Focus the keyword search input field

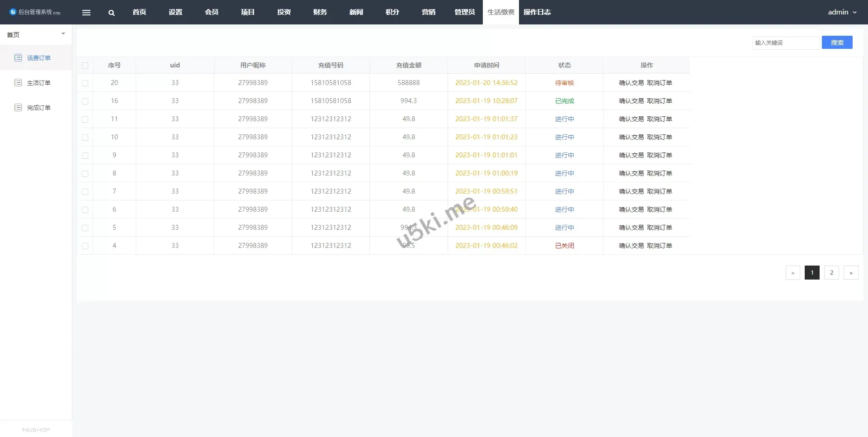pyautogui.click(x=785, y=43)
